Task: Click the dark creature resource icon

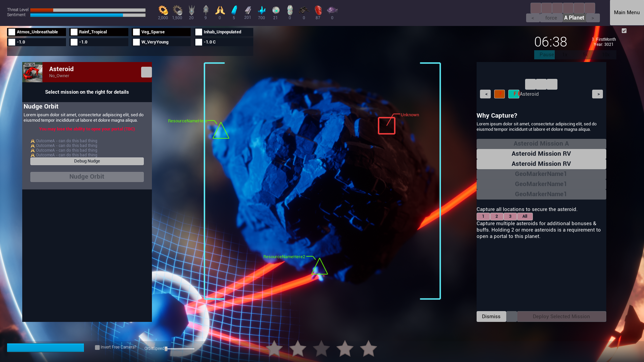Action: tap(304, 10)
